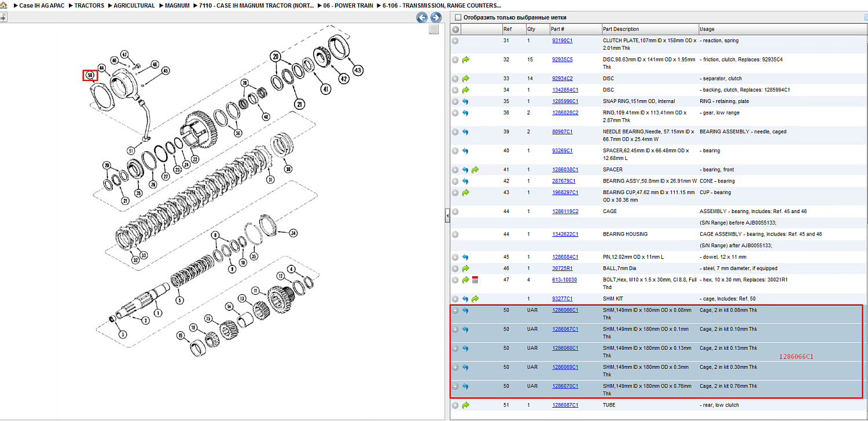Click the blue arrow in the 287679C1 row

point(465,181)
